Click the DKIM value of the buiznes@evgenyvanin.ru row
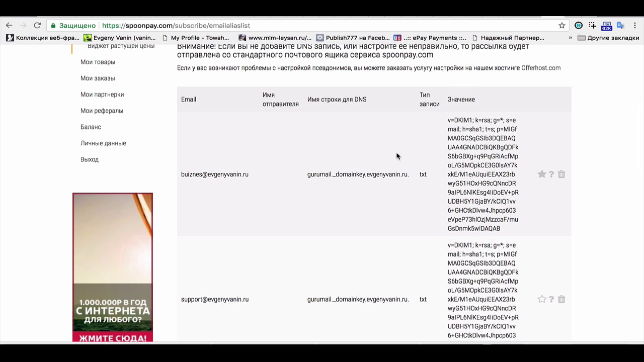Image resolution: width=644 pixels, height=362 pixels. (483, 174)
